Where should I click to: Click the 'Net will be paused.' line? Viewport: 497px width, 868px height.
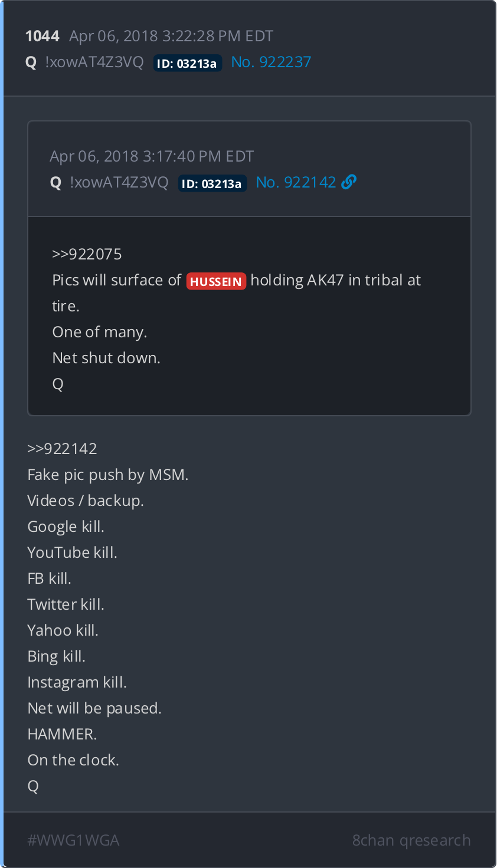(x=94, y=708)
